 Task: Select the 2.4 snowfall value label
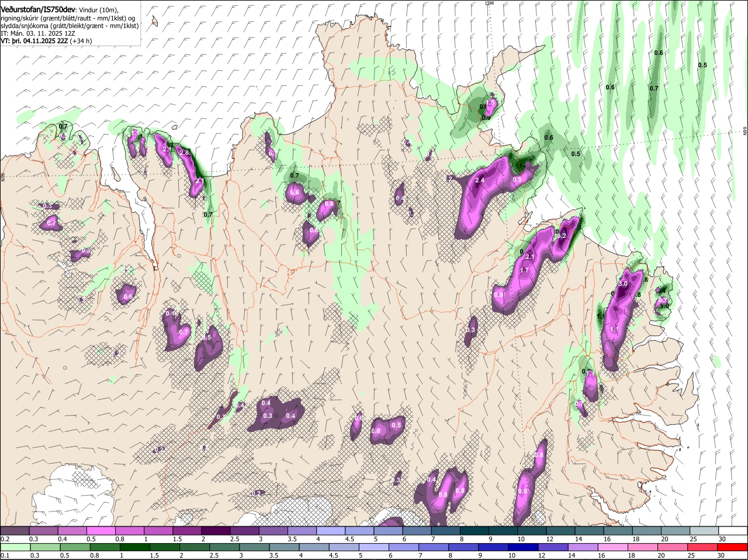pyautogui.click(x=480, y=181)
